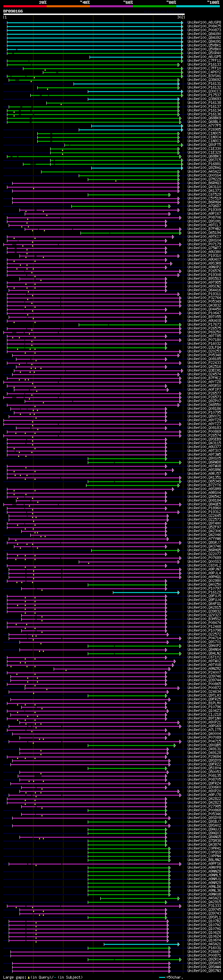Click the cyan bar for UniRef100_P16129
This screenshot has width=223, height=980.
146,592
